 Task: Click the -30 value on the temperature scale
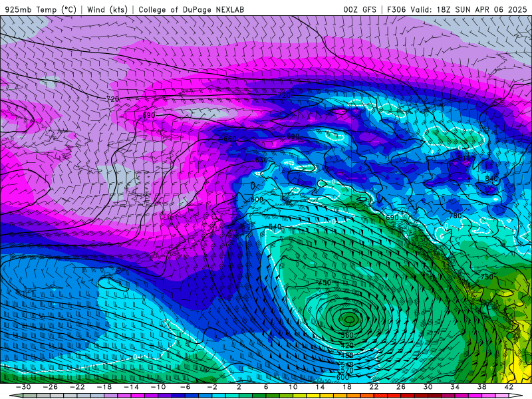pos(23,387)
